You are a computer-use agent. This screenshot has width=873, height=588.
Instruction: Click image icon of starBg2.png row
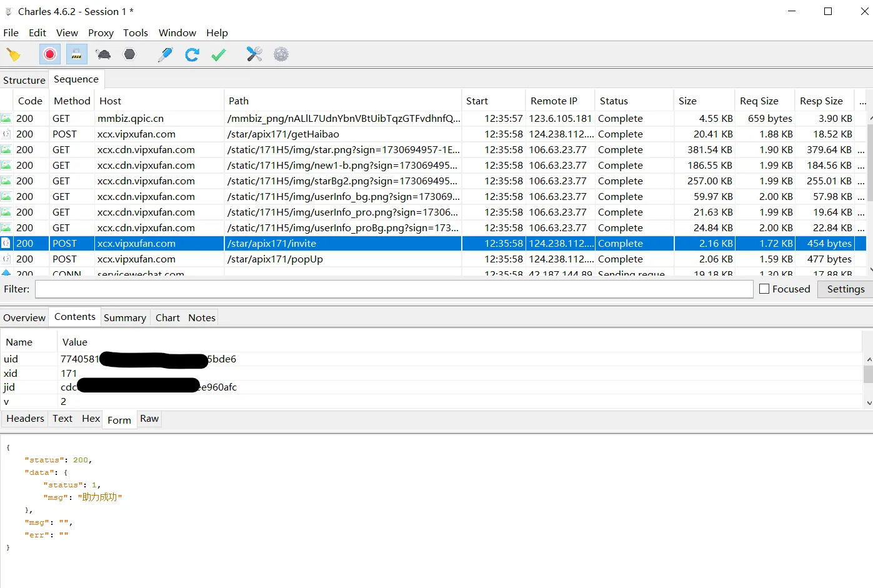coord(6,181)
